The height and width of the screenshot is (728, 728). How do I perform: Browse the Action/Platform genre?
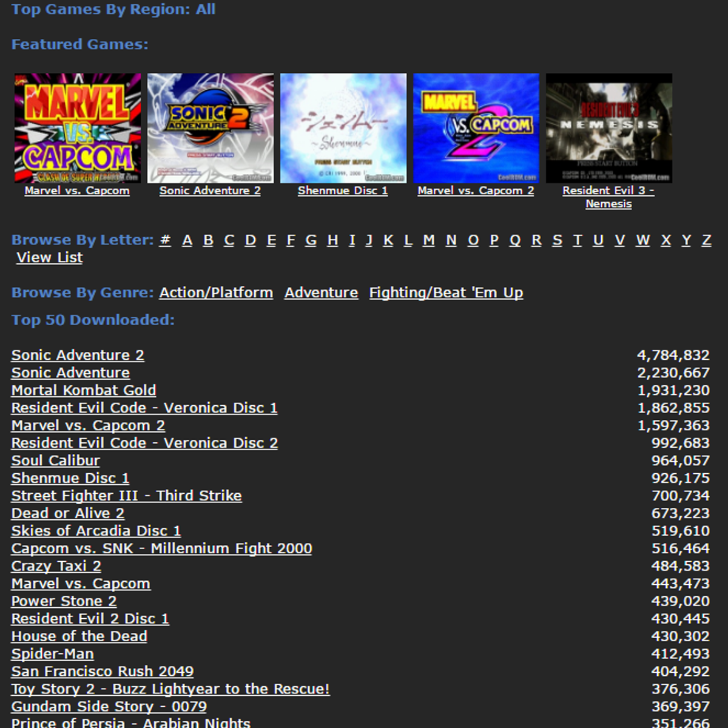(216, 293)
